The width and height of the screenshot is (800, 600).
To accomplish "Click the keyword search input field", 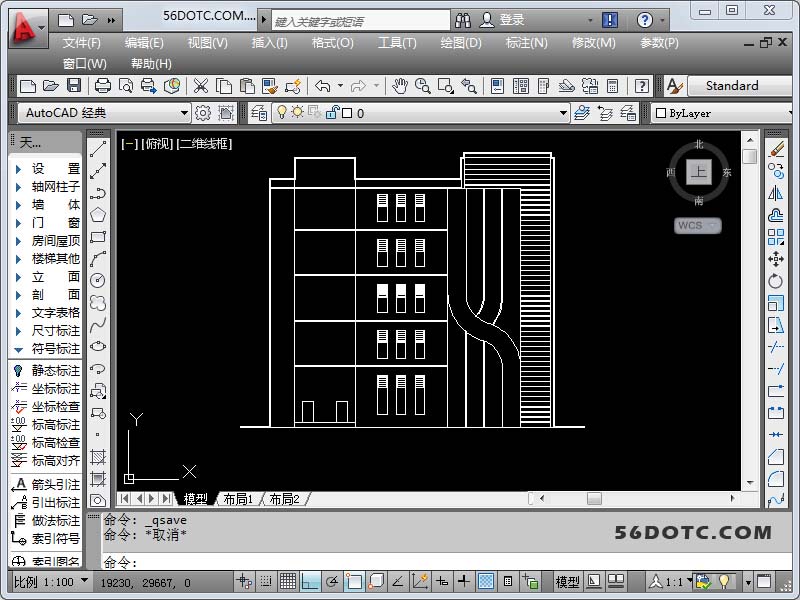I will click(357, 20).
